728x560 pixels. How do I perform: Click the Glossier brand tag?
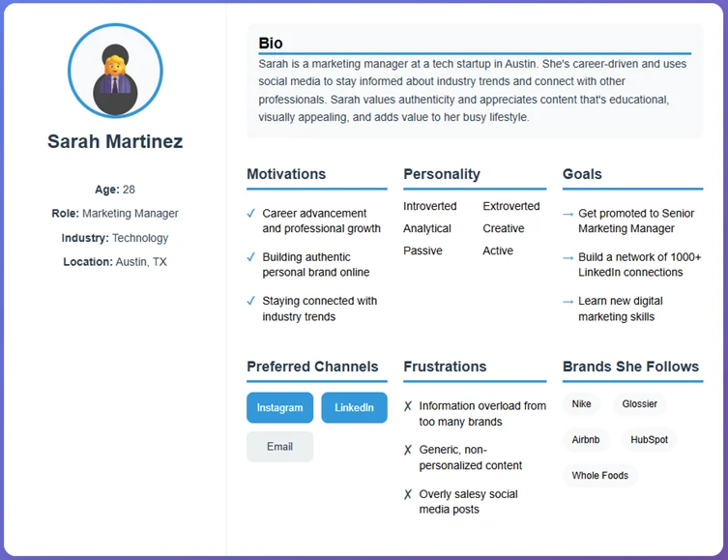[x=639, y=404]
